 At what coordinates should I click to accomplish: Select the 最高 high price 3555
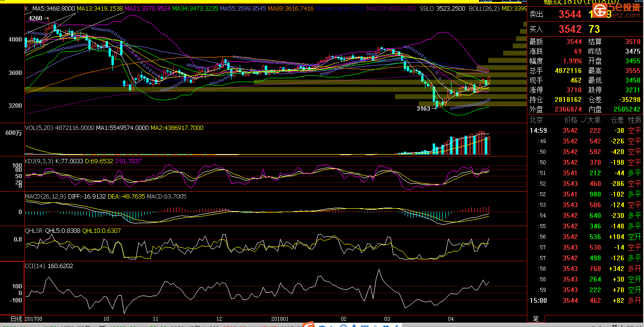pos(633,71)
